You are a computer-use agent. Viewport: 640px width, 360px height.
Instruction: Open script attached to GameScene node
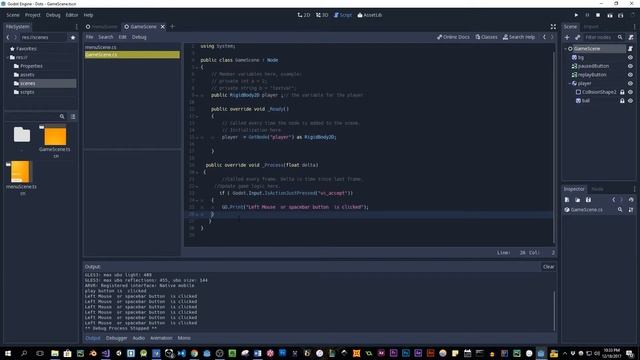point(630,49)
